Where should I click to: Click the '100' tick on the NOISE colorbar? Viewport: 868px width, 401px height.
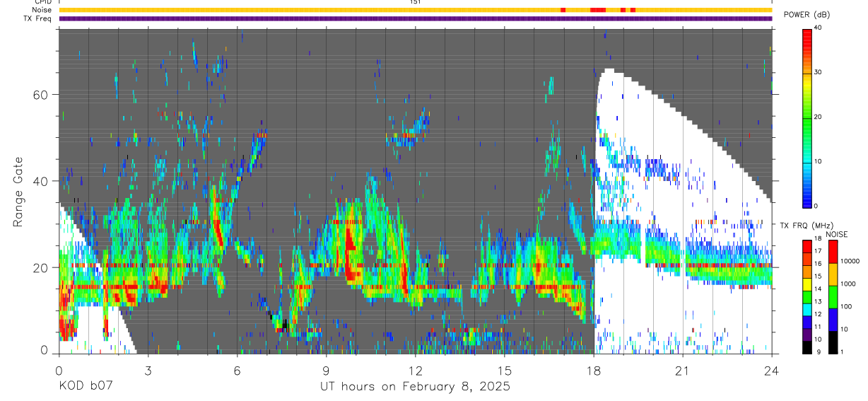(845, 306)
